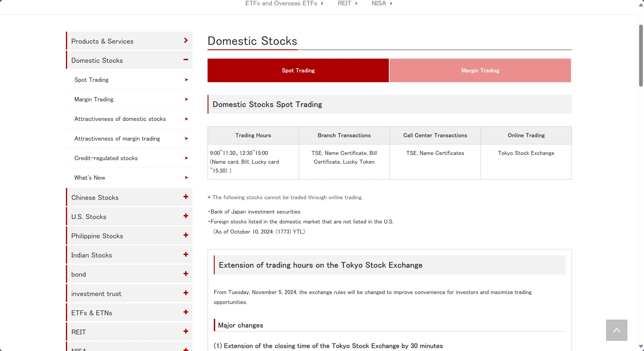The width and height of the screenshot is (644, 351).
Task: Open Margin Trading in the sidebar
Action: coord(129,99)
